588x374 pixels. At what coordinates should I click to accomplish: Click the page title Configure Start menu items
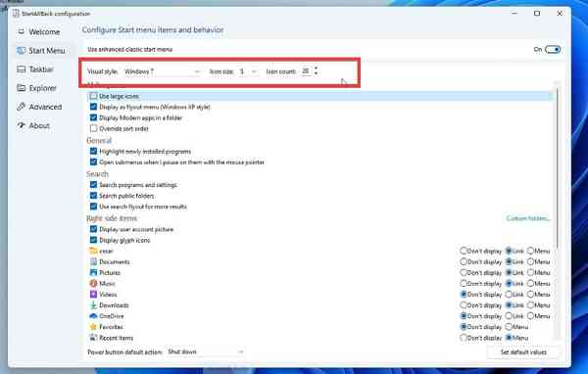pos(153,29)
